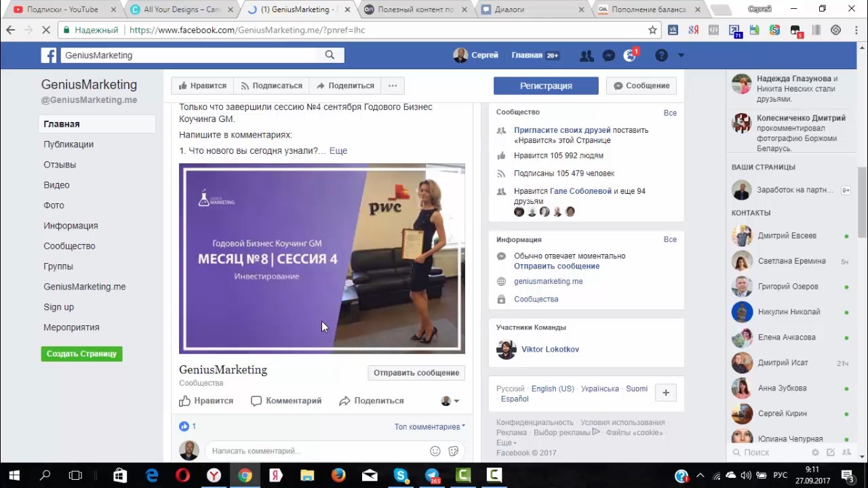Bookmark page with the star icon

click(652, 30)
